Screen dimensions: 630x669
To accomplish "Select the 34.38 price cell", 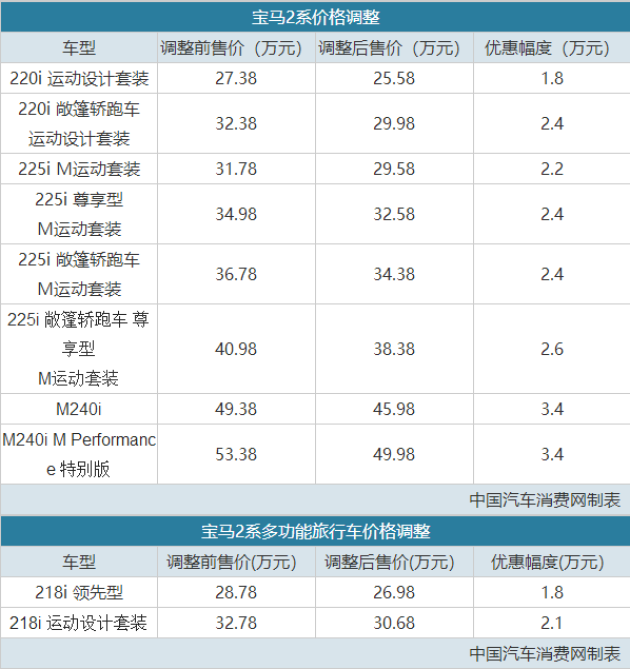I will point(394,274).
